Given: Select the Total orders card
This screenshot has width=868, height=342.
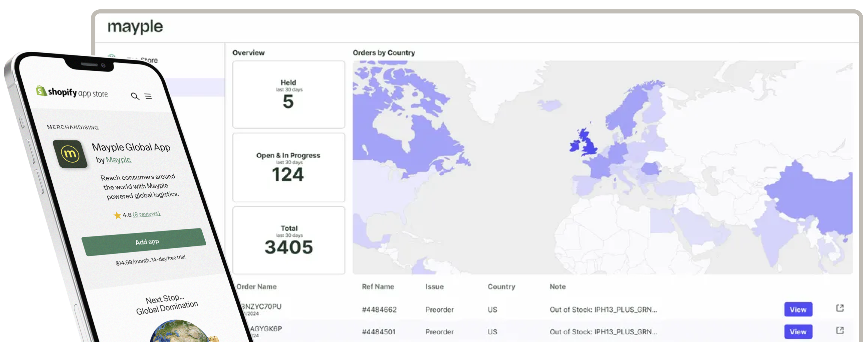Looking at the screenshot, I should pos(288,240).
